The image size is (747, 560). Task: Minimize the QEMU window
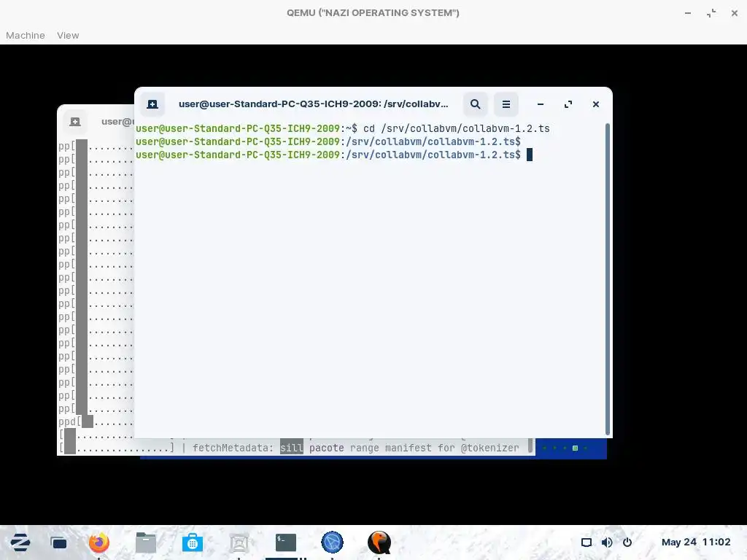coord(687,13)
